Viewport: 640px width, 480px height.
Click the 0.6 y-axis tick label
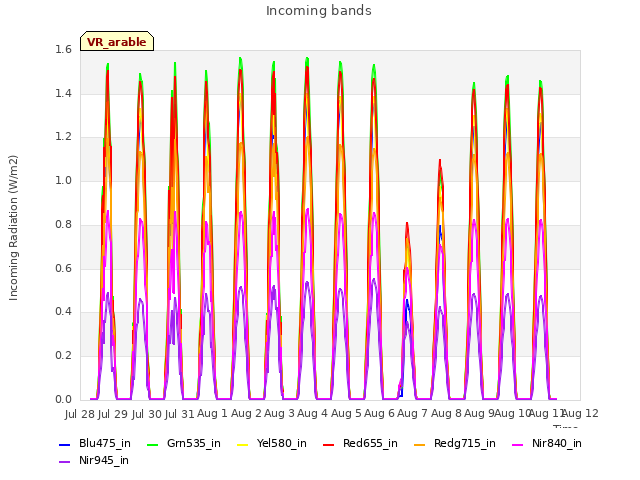coord(63,268)
